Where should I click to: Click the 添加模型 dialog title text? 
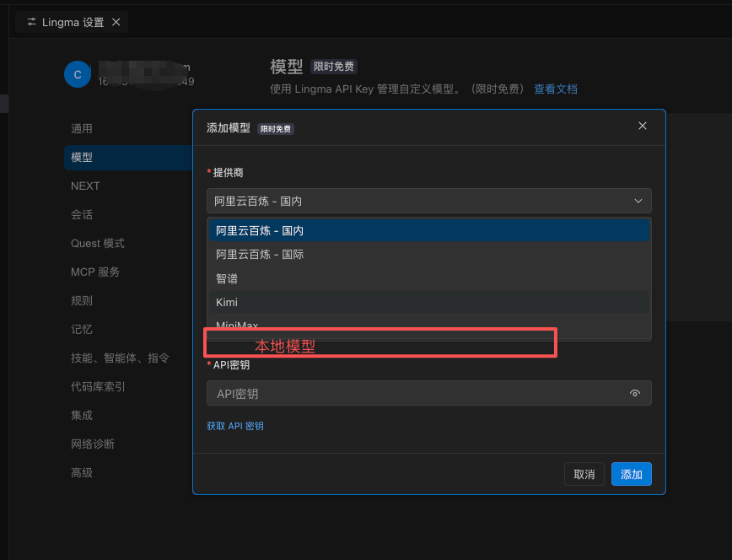229,128
